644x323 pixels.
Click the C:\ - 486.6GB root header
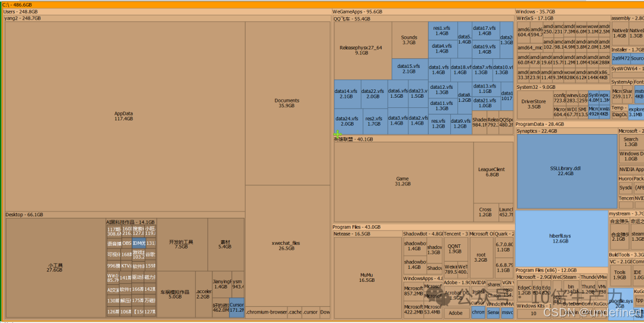(322, 5)
